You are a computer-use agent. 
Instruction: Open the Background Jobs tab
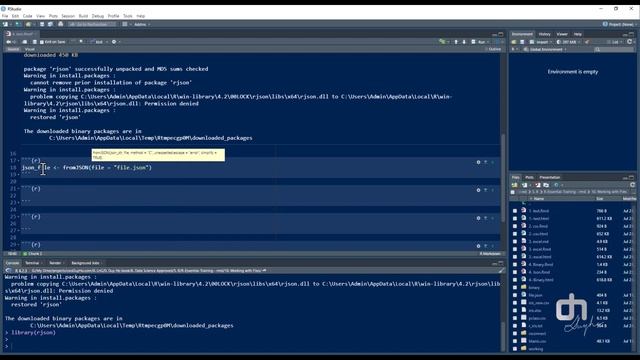pos(85,263)
